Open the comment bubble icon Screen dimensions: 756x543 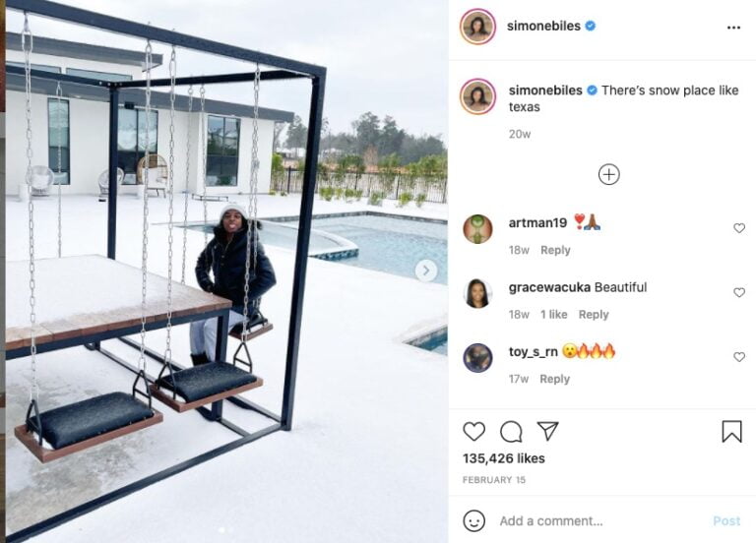click(511, 432)
